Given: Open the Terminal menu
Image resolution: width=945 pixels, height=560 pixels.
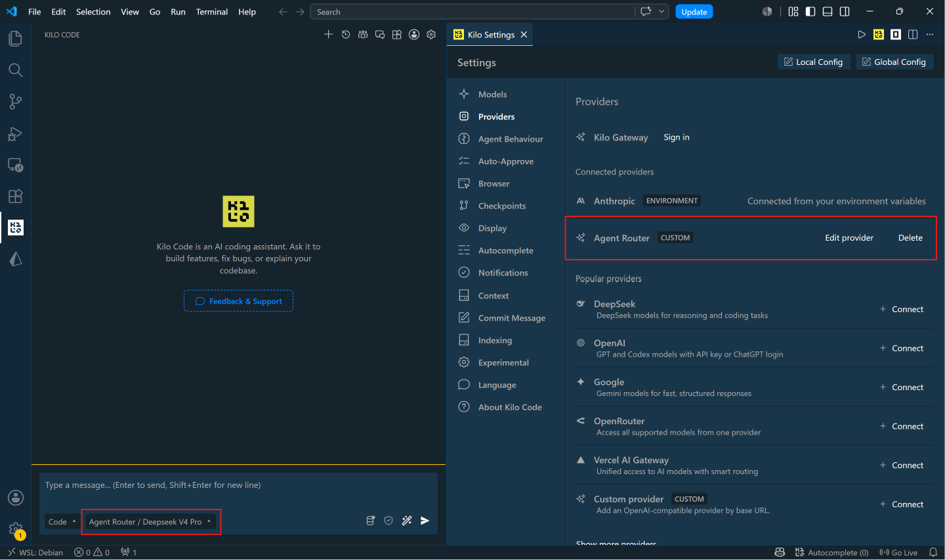Looking at the screenshot, I should [211, 12].
